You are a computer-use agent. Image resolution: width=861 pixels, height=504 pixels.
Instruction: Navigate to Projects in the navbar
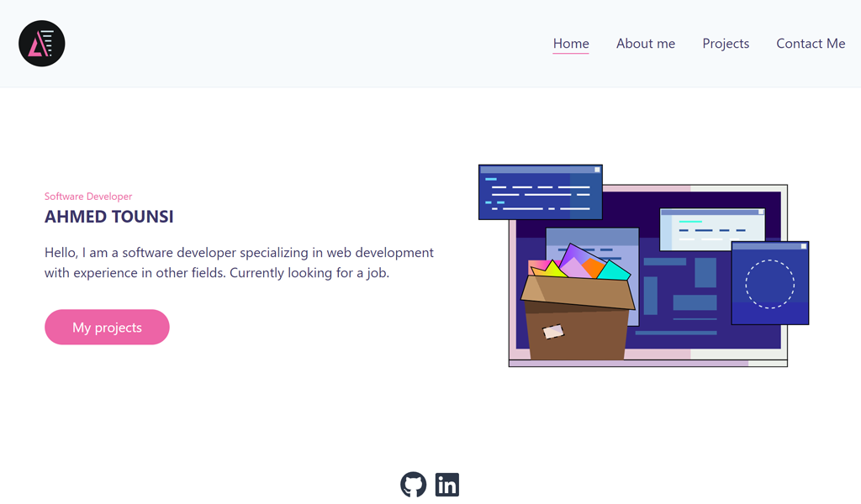pyautogui.click(x=726, y=44)
